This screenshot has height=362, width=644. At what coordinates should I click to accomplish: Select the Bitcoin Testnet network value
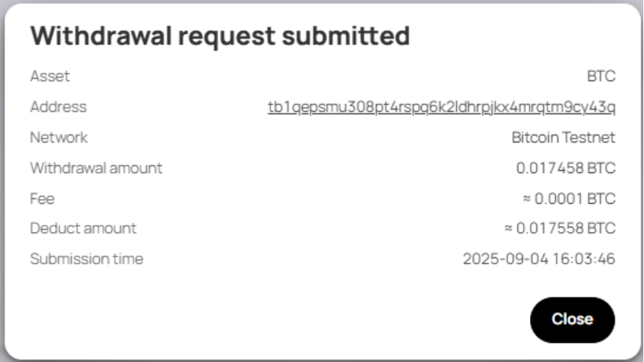(x=563, y=138)
